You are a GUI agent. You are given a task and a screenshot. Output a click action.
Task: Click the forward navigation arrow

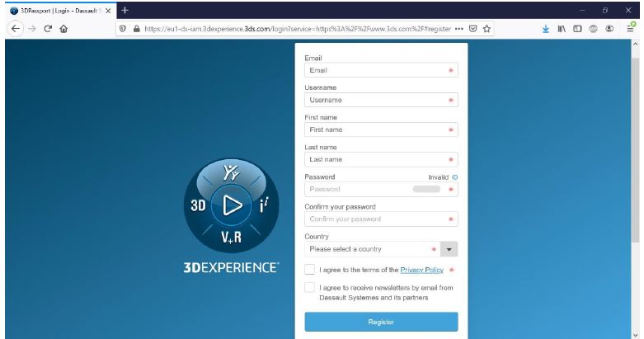32,29
